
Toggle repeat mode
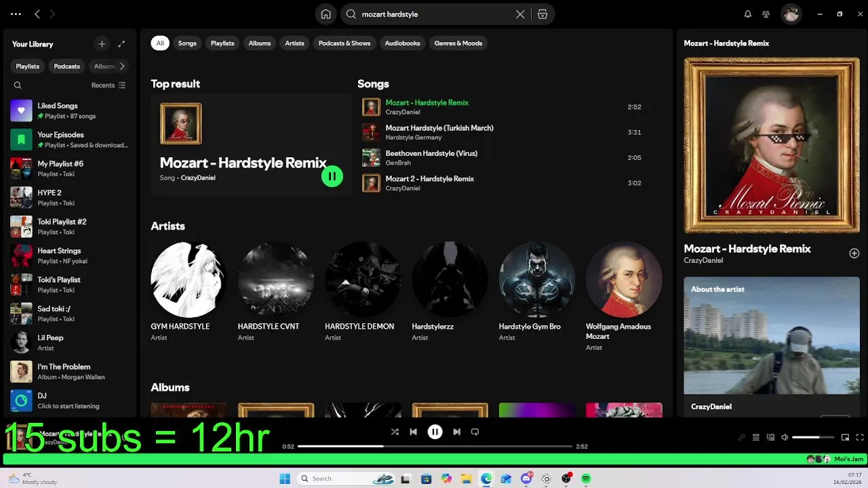tap(475, 432)
